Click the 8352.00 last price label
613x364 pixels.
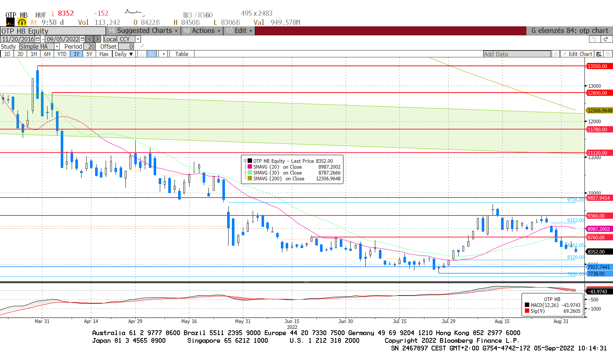pyautogui.click(x=599, y=252)
